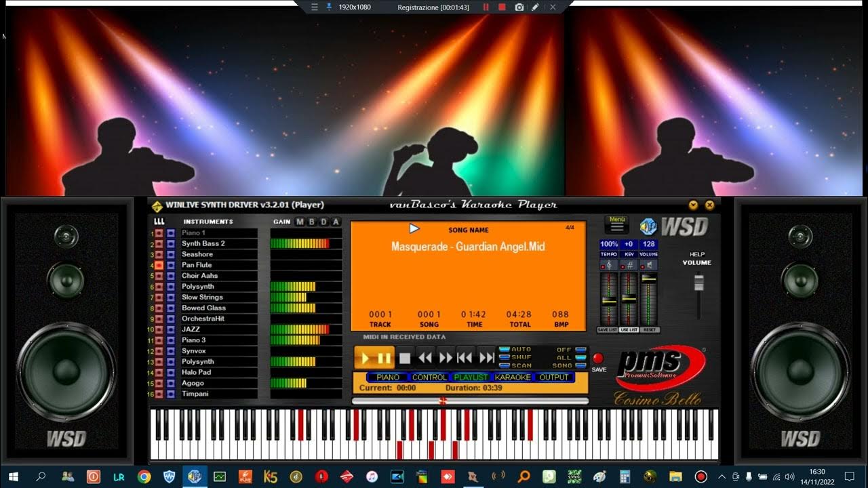This screenshot has width=868, height=488.
Task: Click the speaker mute volume icon
Action: coord(649,266)
